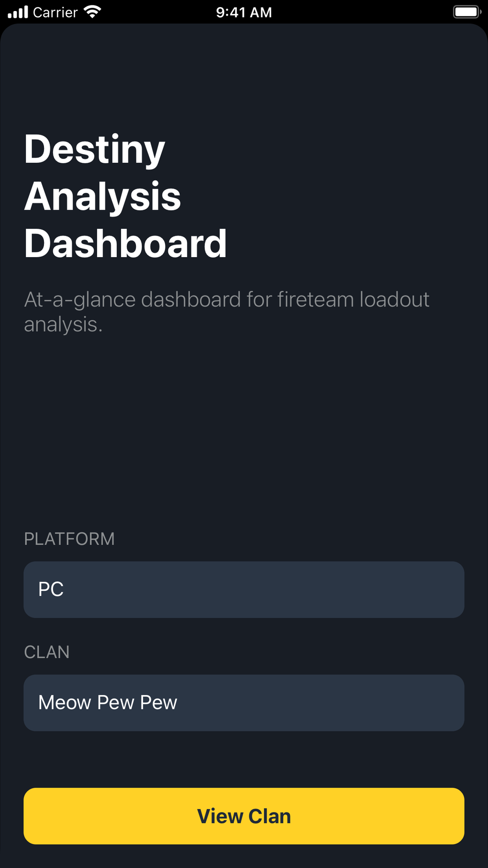The image size is (488, 868).
Task: Tap the battery indicator icon
Action: (x=466, y=12)
